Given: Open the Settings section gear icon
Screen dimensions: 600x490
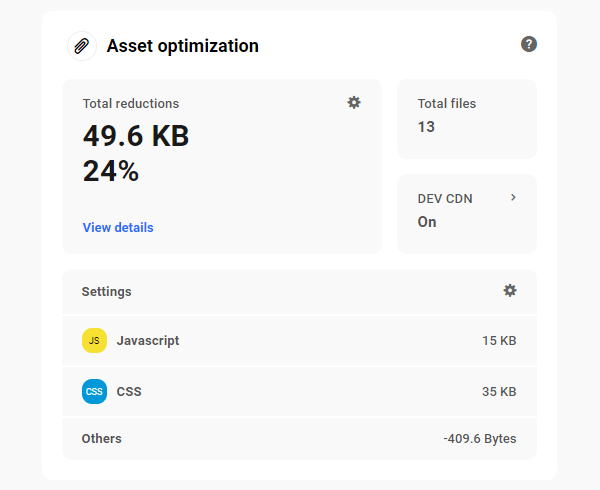Looking at the screenshot, I should pyautogui.click(x=510, y=290).
